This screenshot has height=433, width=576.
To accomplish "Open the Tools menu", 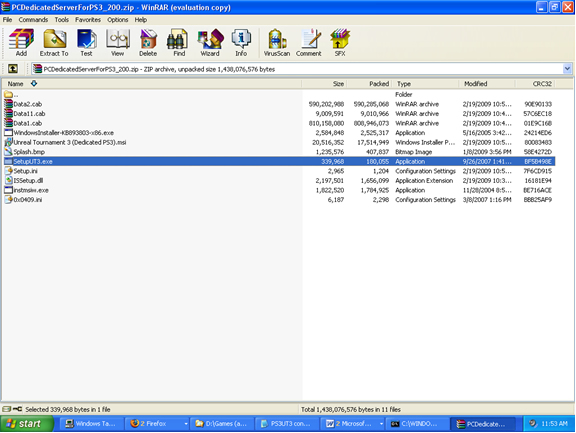I will coord(62,20).
